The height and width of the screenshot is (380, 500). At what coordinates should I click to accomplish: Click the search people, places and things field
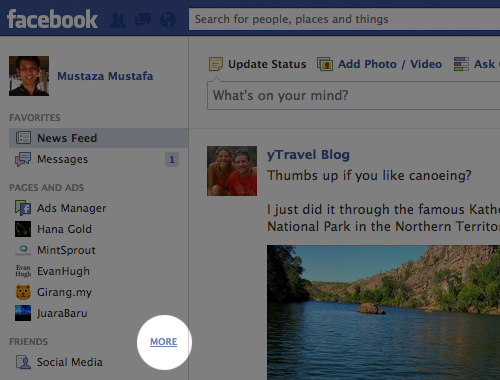(x=344, y=19)
